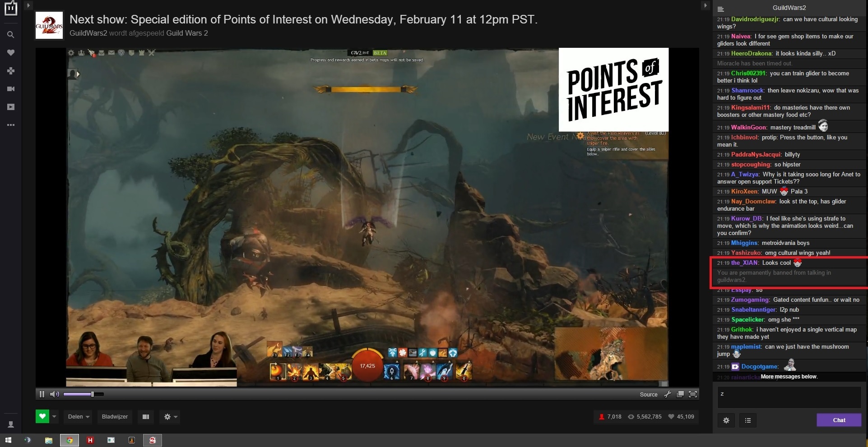Open Zumogaming's chat username
The width and height of the screenshot is (868, 447).
[750, 300]
